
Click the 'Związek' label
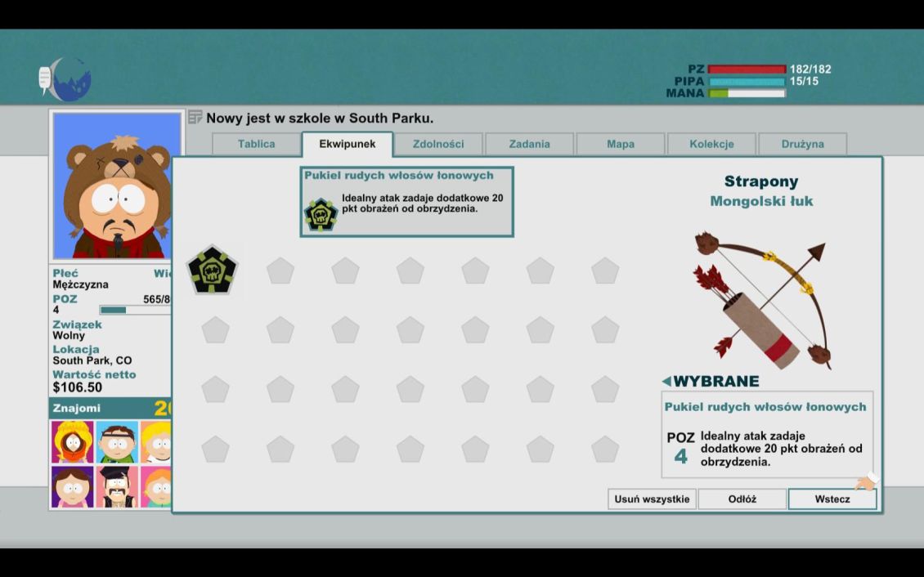click(77, 324)
